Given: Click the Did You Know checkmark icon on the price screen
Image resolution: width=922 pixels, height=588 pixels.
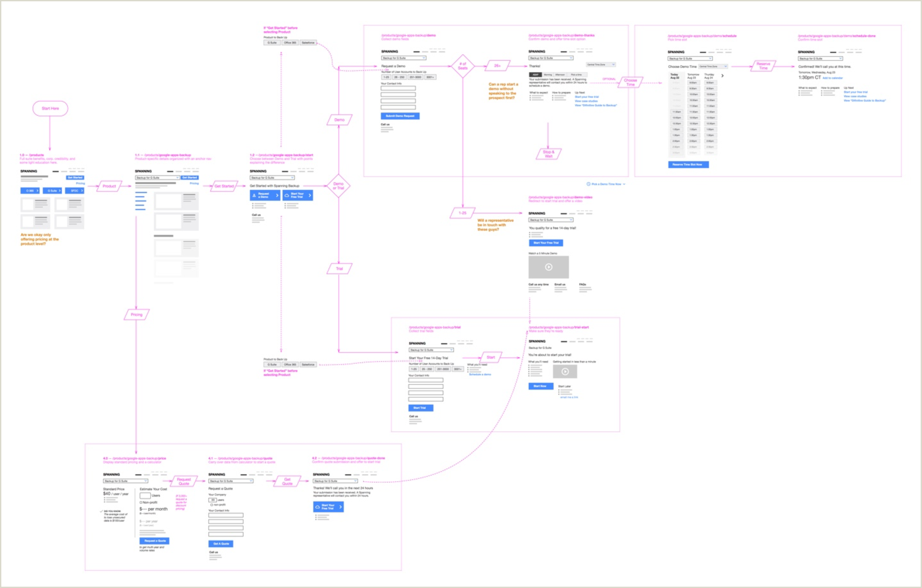Looking at the screenshot, I should (101, 511).
